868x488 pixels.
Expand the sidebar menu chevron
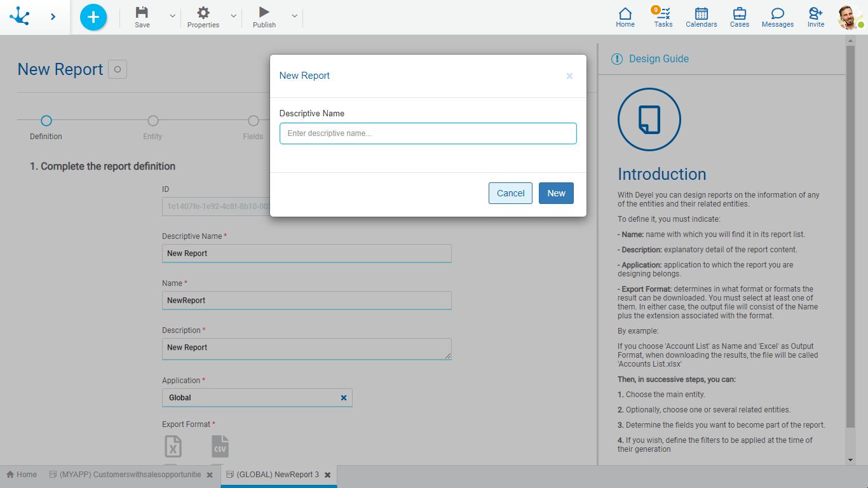click(x=53, y=17)
